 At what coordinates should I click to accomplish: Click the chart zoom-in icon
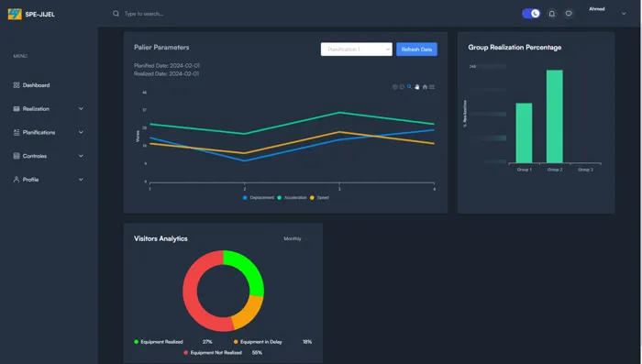coord(395,87)
